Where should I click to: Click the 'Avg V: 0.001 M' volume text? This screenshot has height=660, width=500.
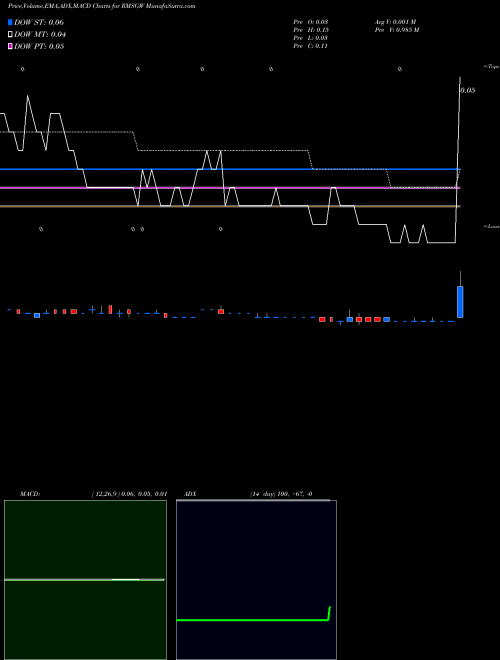pyautogui.click(x=395, y=22)
